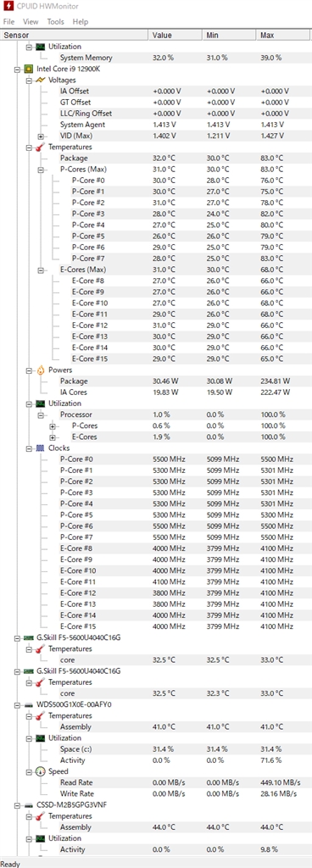Click the Speed gauge icon under WDS500G1X0E
Viewport: 312px width, 868px height.
click(41, 771)
